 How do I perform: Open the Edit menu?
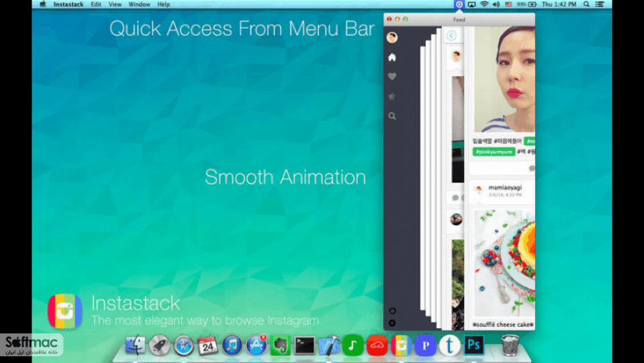96,4
